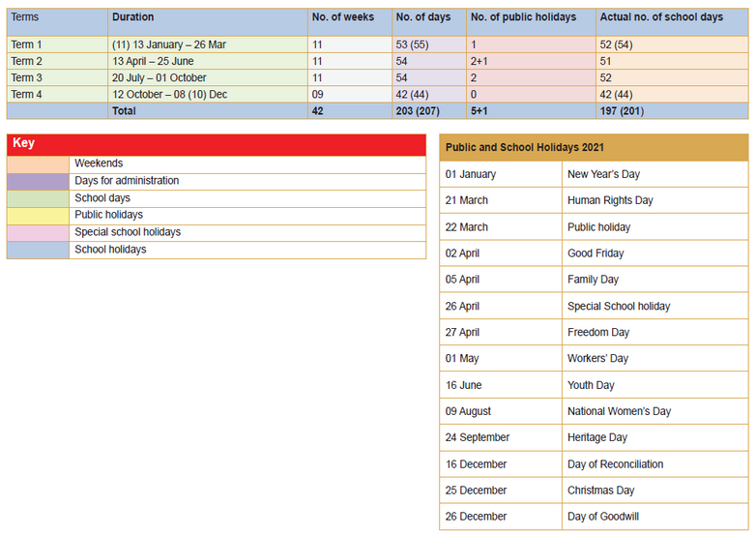Click "Workers' Day" holiday name
This screenshot has width=756, height=536.
[x=597, y=358]
